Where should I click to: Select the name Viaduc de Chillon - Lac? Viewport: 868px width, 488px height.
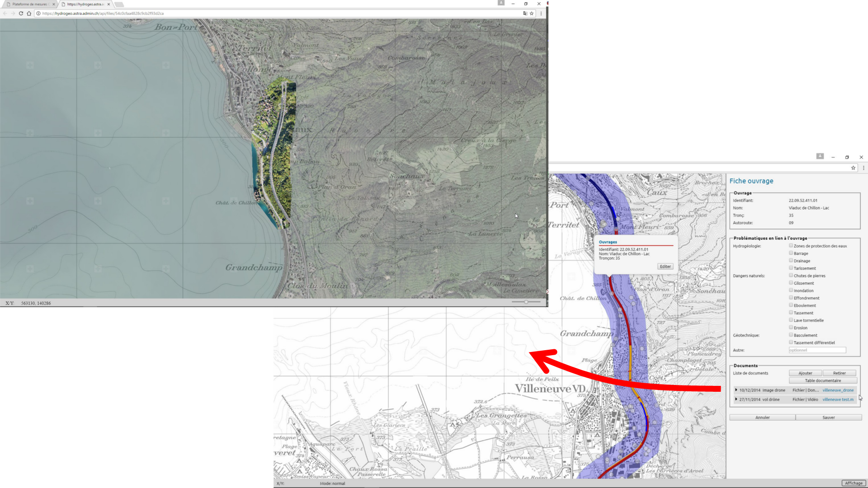coord(809,208)
